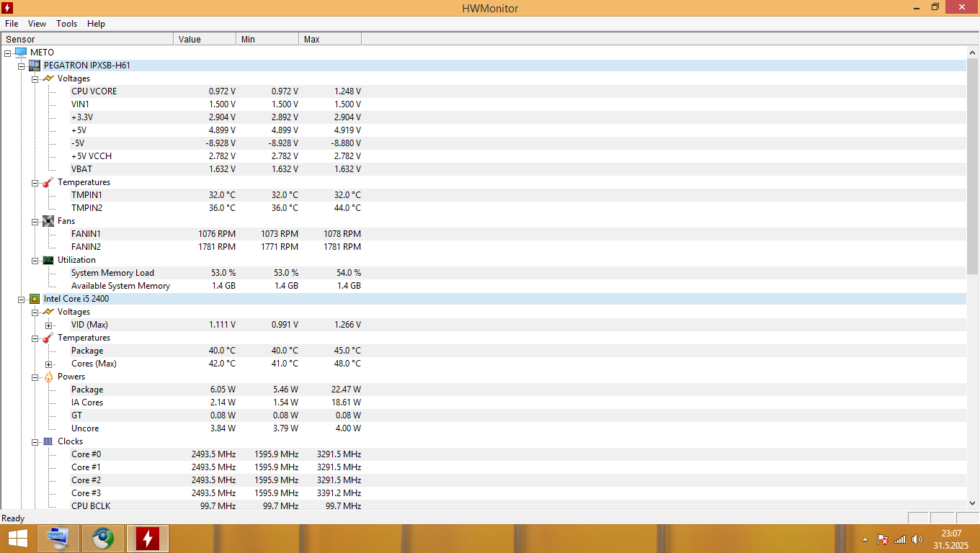Select the Core #3 clock row
980x553 pixels.
pyautogui.click(x=484, y=493)
